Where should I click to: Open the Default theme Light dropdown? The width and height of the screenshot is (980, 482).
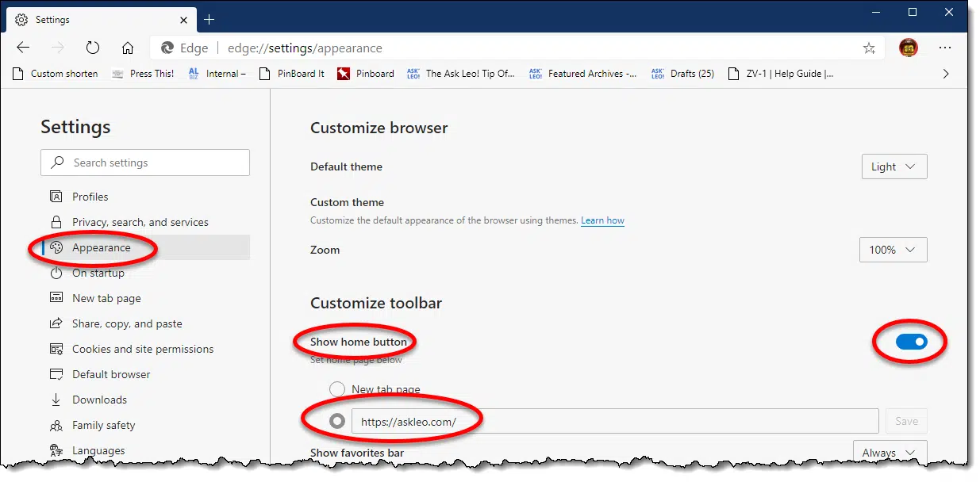[894, 166]
